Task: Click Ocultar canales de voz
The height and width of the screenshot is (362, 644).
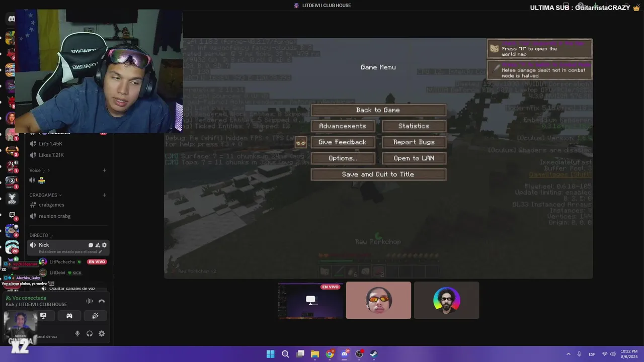Action: pyautogui.click(x=72, y=289)
